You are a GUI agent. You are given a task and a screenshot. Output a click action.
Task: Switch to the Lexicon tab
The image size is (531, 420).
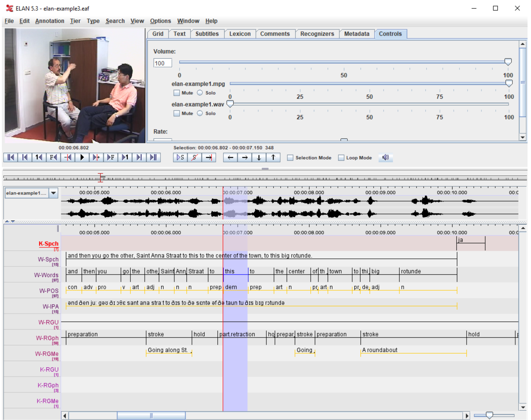pyautogui.click(x=240, y=34)
